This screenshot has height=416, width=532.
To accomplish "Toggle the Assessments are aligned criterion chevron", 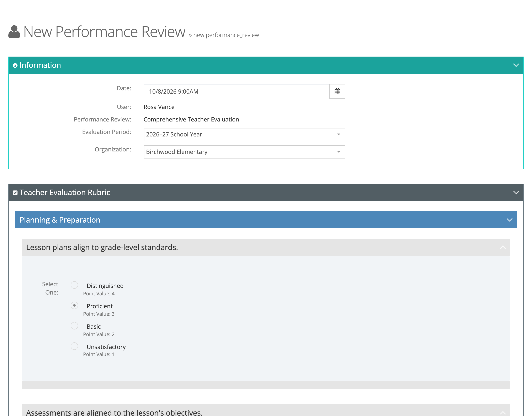I will click(x=503, y=413).
